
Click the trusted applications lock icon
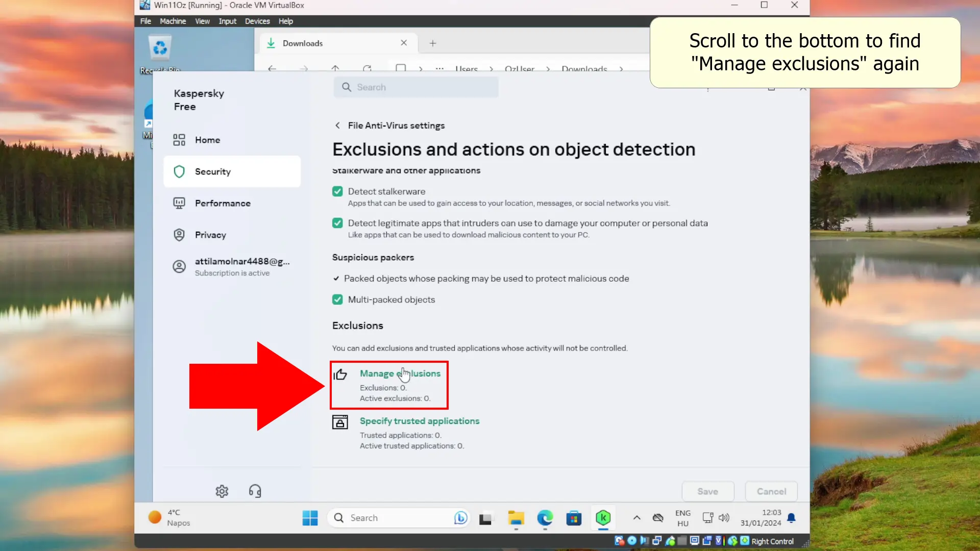[x=340, y=422]
